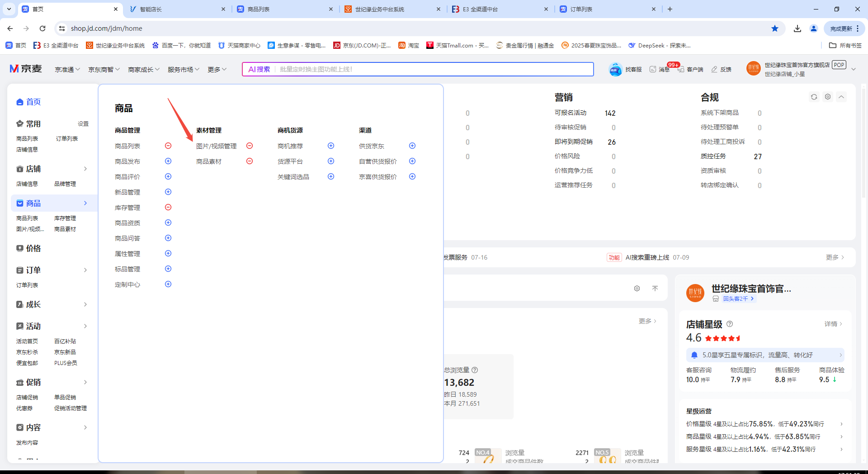The height and width of the screenshot is (474, 868).
Task: Open 详情 link for 店铺星级
Action: (833, 324)
